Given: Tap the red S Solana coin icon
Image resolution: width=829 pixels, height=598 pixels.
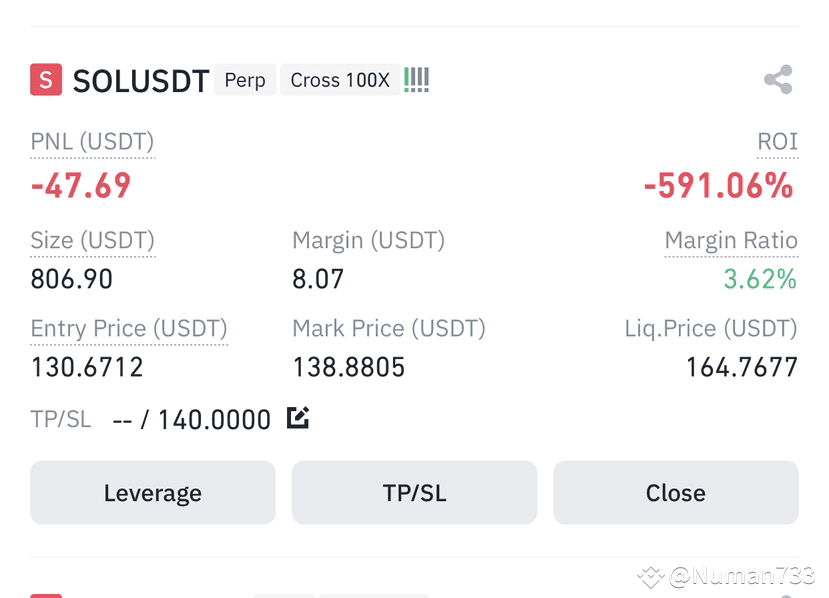Looking at the screenshot, I should pyautogui.click(x=46, y=80).
